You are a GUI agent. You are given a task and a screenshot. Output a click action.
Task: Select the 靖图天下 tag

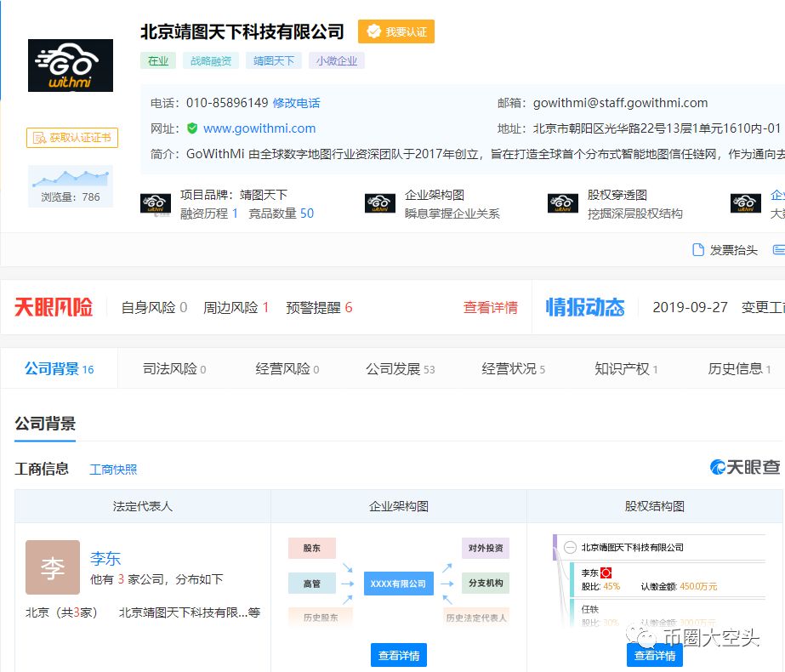(x=274, y=60)
